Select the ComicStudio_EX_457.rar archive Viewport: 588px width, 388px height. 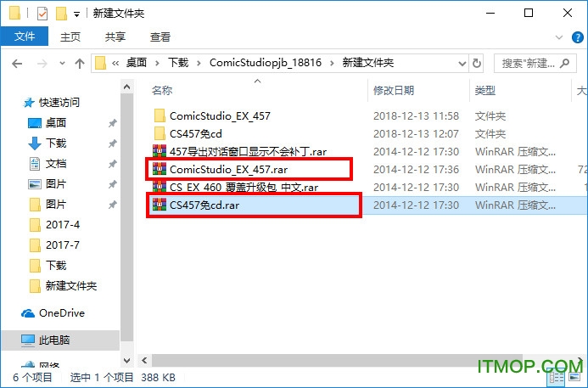(x=228, y=170)
